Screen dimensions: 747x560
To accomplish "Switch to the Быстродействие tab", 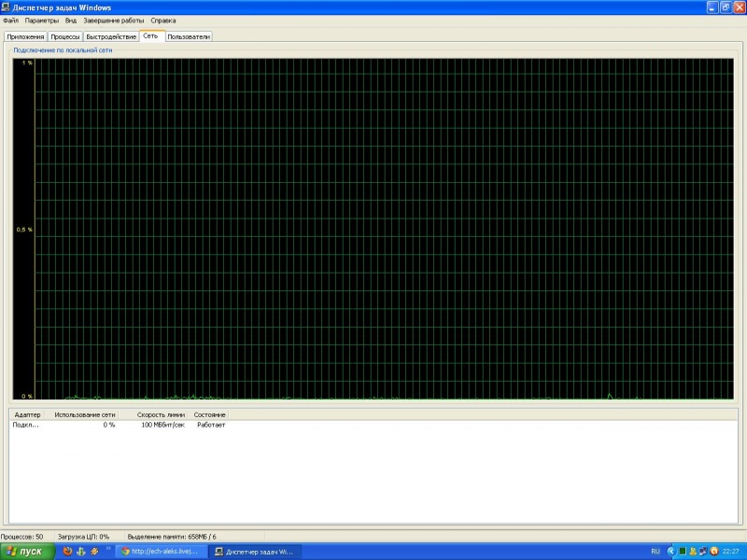I will (111, 36).
